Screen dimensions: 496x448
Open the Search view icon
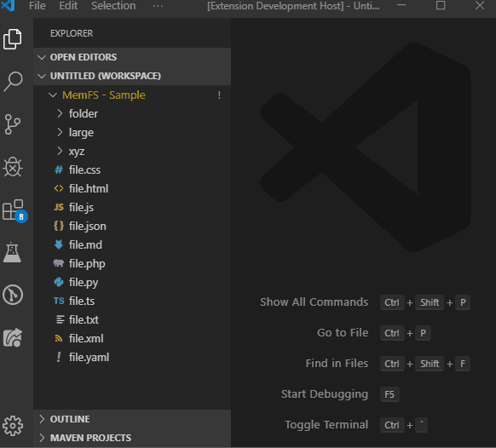pos(13,81)
